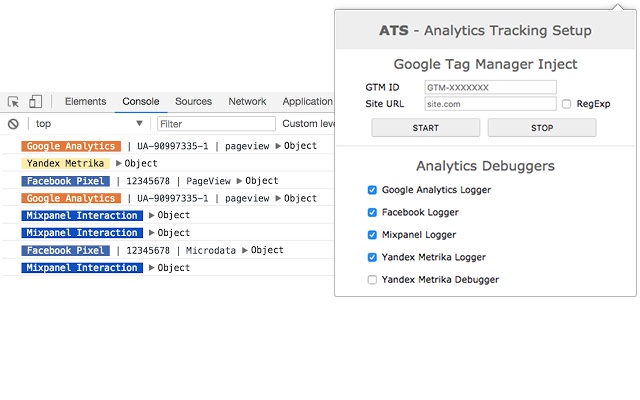This screenshot has width=640, height=400.
Task: Click the Microdata event text
Action: (x=211, y=250)
